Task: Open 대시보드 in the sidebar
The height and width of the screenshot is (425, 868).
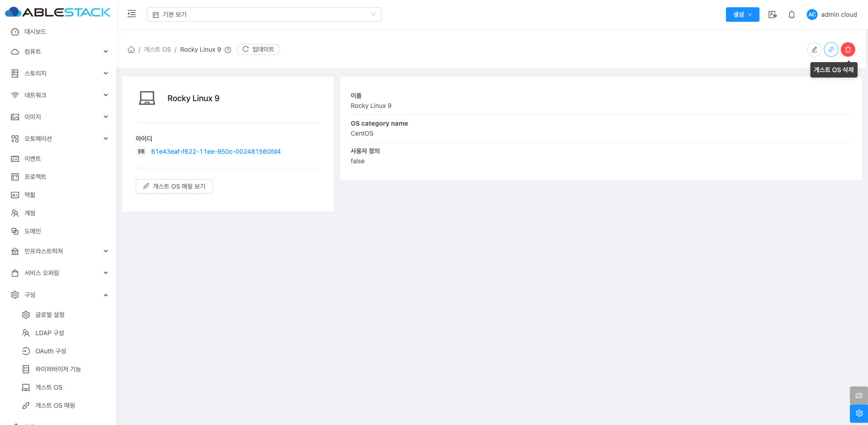Action: click(58, 32)
